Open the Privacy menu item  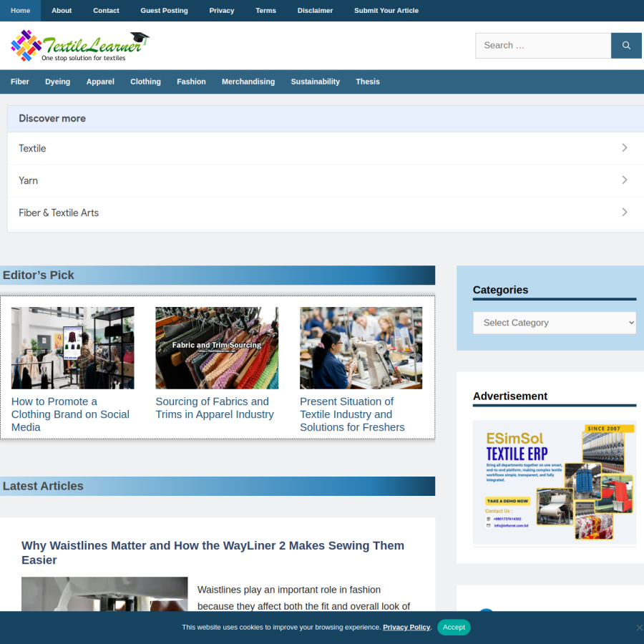tap(222, 11)
